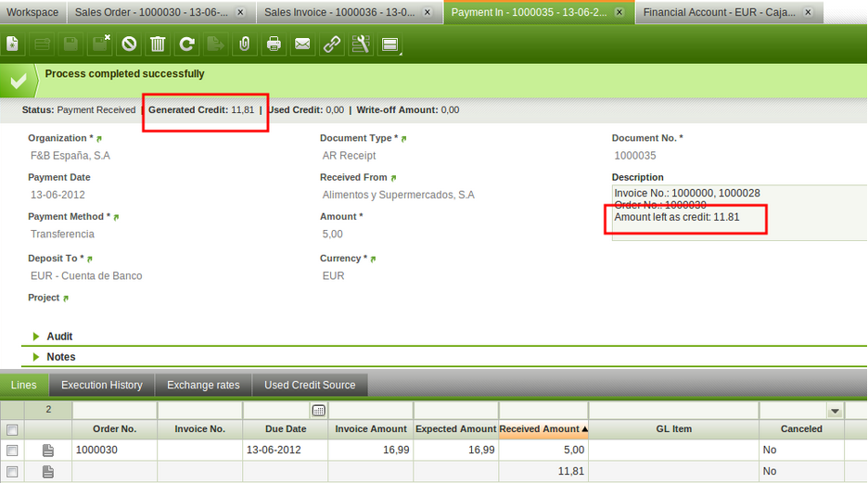Refresh the Payment In record
The width and height of the screenshot is (868, 483).
[186, 44]
